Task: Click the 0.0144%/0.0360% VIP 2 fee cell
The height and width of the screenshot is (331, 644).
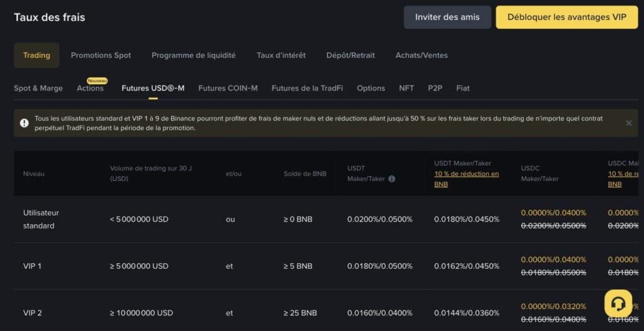Action: point(467,313)
